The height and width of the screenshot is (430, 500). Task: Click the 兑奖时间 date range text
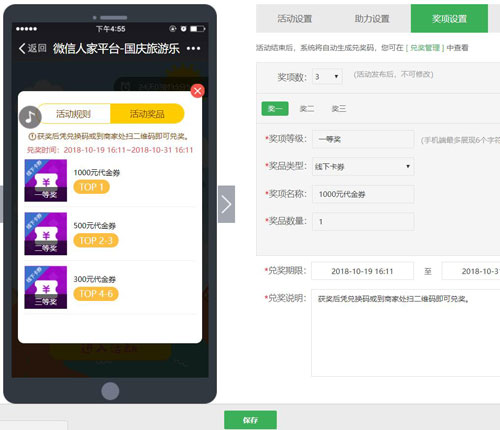(110, 150)
